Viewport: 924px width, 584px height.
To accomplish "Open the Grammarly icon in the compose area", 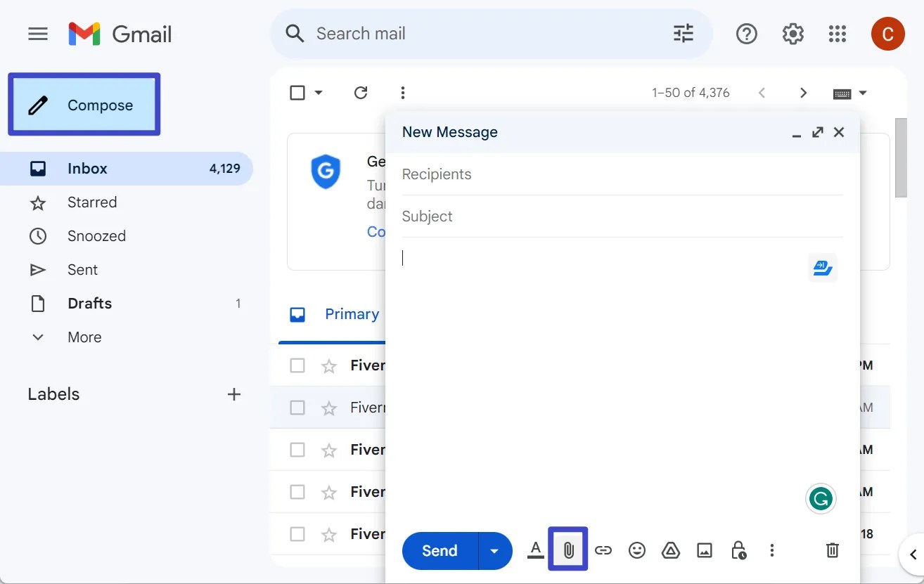I will pyautogui.click(x=821, y=498).
